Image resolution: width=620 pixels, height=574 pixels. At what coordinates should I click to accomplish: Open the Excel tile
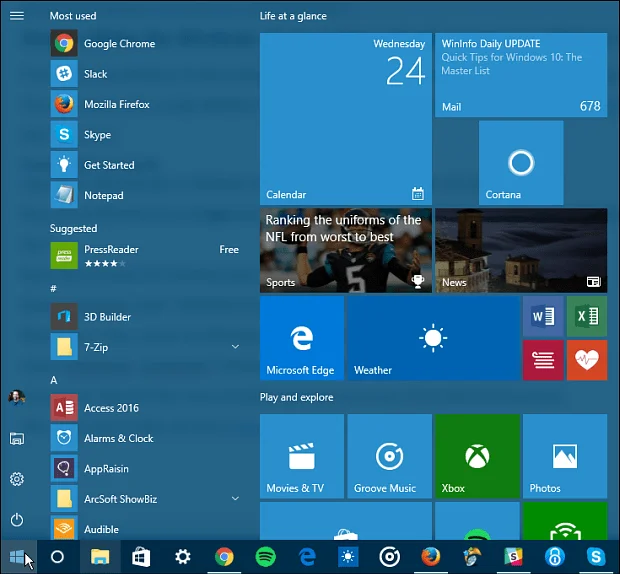pyautogui.click(x=587, y=316)
